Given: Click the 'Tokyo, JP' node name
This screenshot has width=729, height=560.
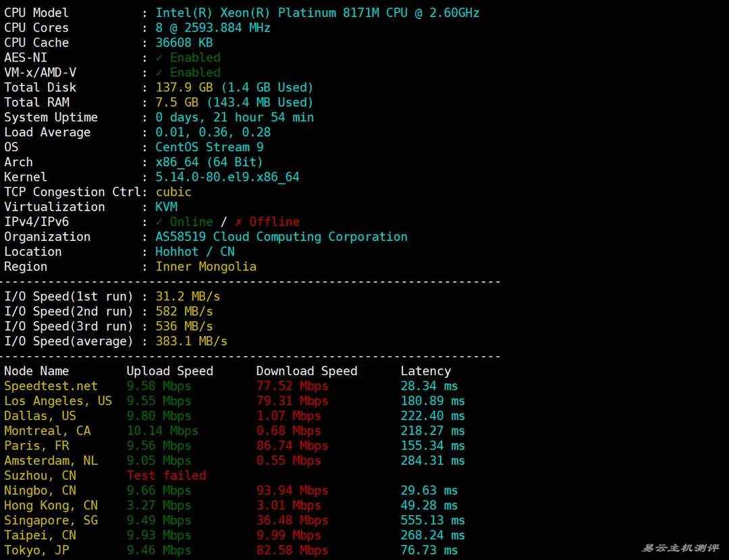Looking at the screenshot, I should 36,551.
